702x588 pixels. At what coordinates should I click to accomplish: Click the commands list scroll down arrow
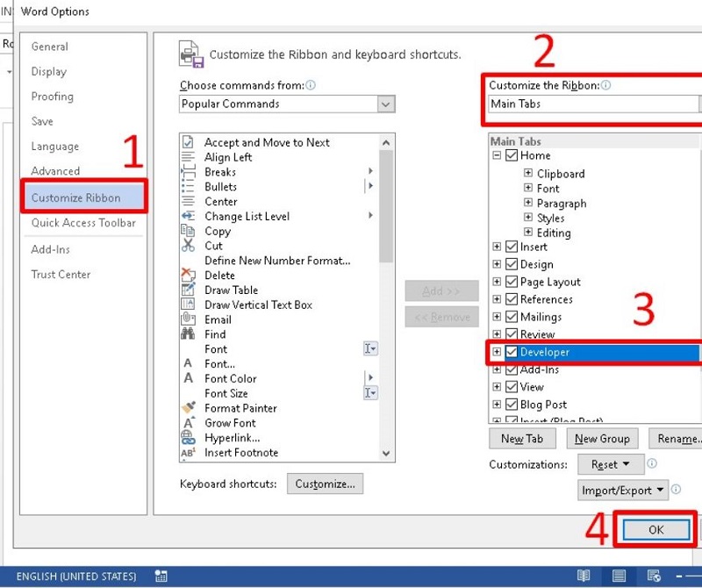[x=386, y=453]
